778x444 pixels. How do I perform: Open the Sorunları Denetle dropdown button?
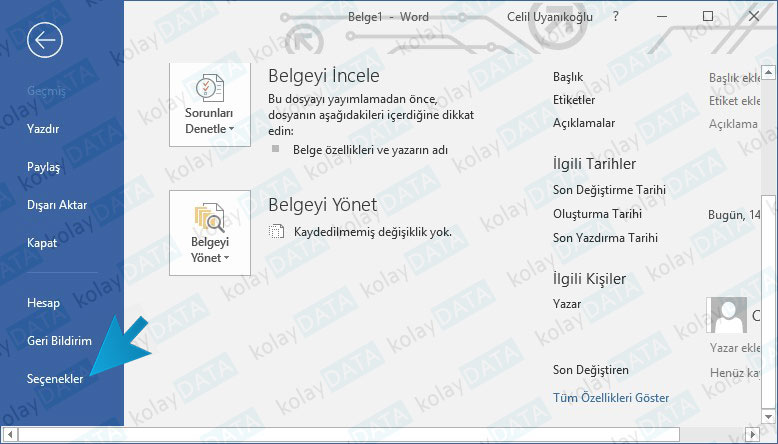click(x=209, y=105)
